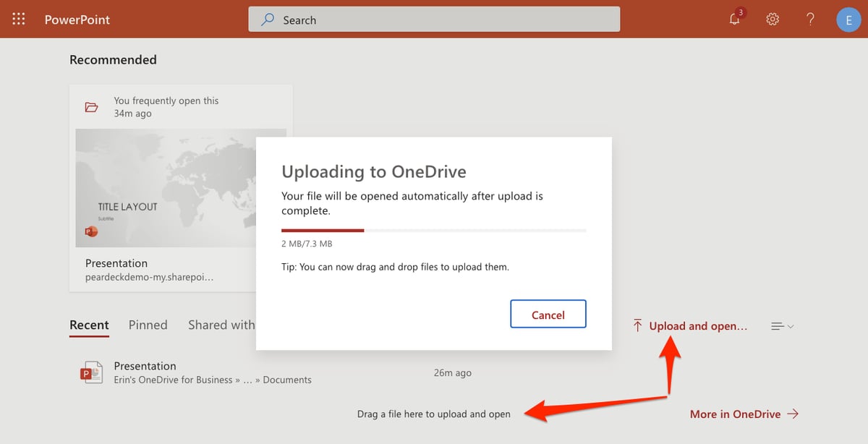Open Settings with the gear icon
The width and height of the screenshot is (868, 444).
point(773,20)
